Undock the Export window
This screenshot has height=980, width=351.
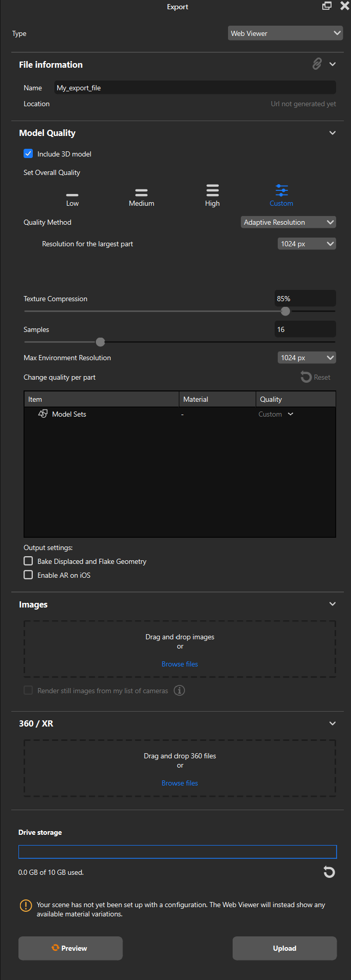pos(326,6)
